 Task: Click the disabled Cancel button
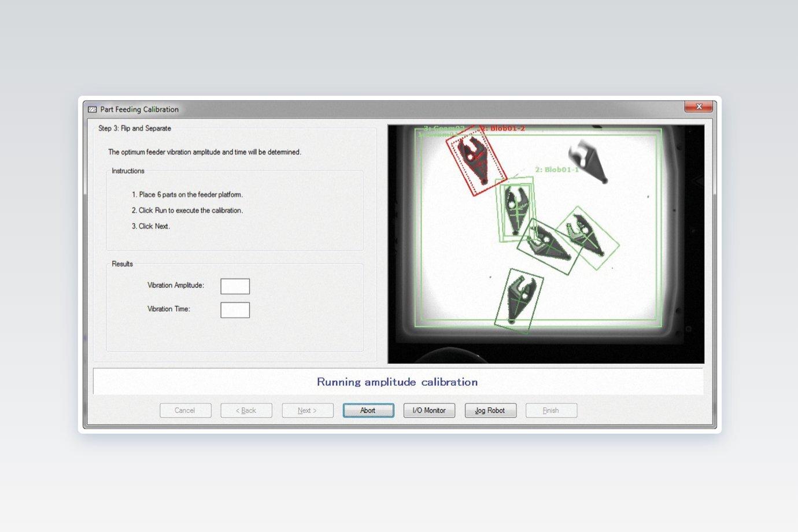click(185, 411)
